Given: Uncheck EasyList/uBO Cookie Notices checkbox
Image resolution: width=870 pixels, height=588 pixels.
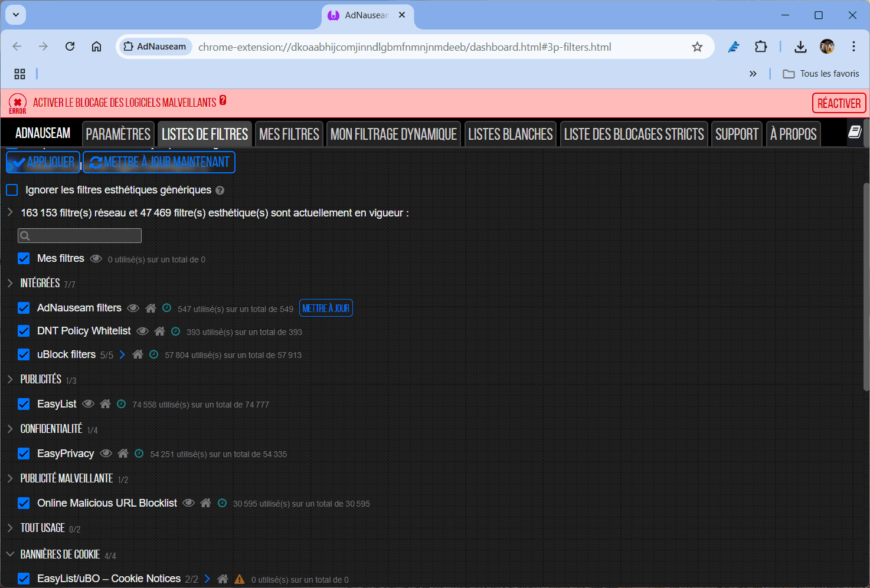Looking at the screenshot, I should click(x=24, y=579).
